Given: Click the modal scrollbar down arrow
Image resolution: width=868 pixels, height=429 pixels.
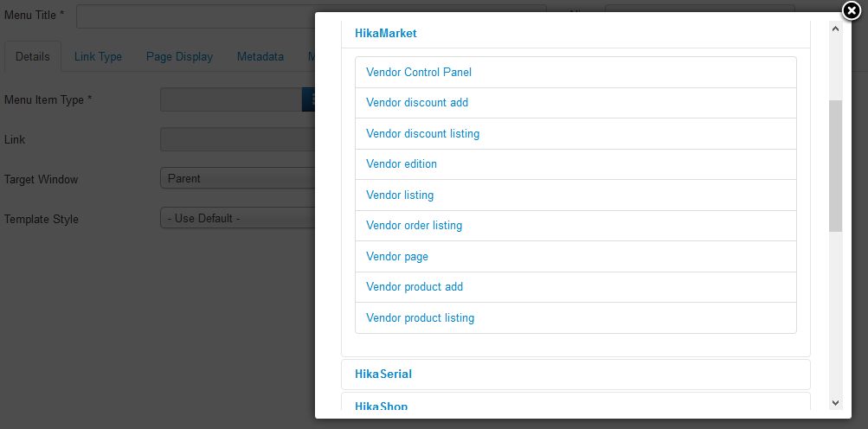Looking at the screenshot, I should [x=835, y=403].
